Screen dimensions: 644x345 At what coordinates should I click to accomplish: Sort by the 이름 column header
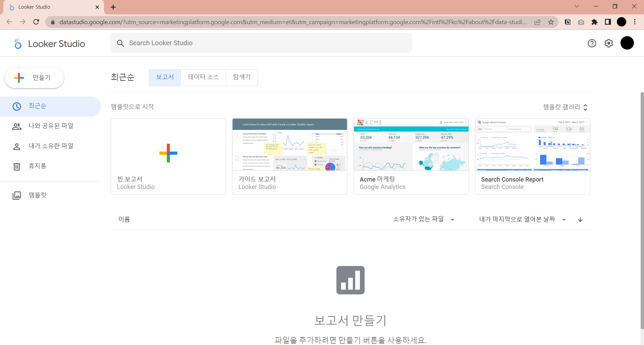124,219
